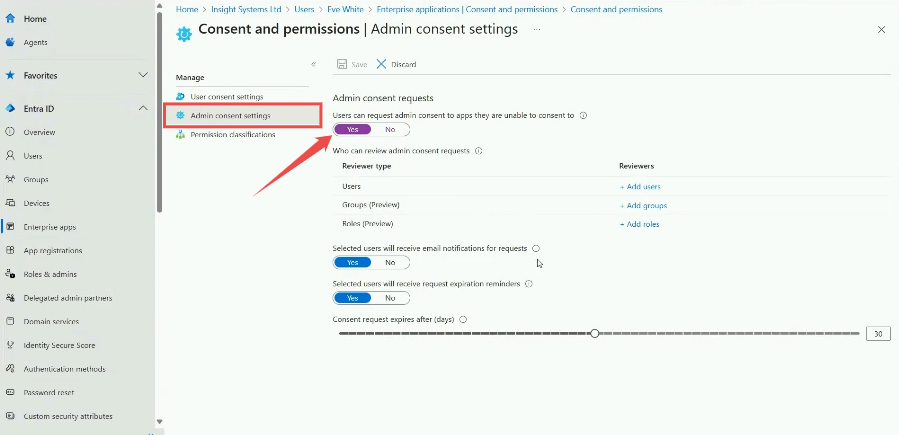Click the Add users link

point(640,186)
